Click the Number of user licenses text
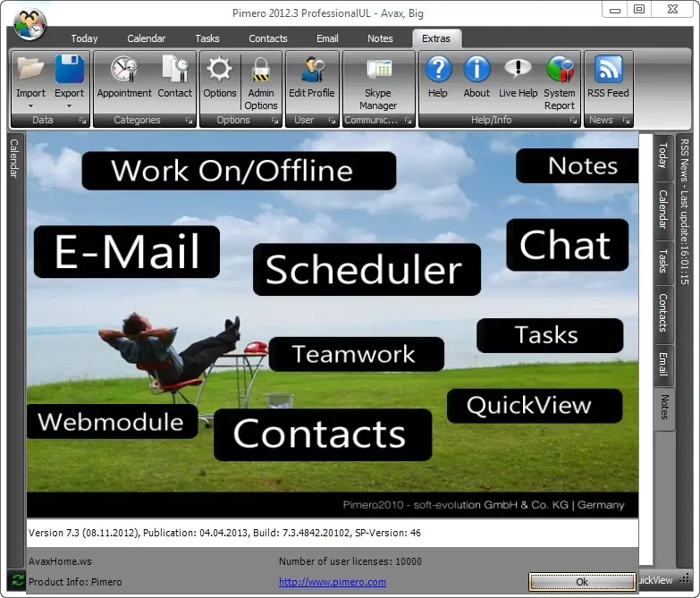Viewport: 700px width, 598px height. (x=350, y=561)
